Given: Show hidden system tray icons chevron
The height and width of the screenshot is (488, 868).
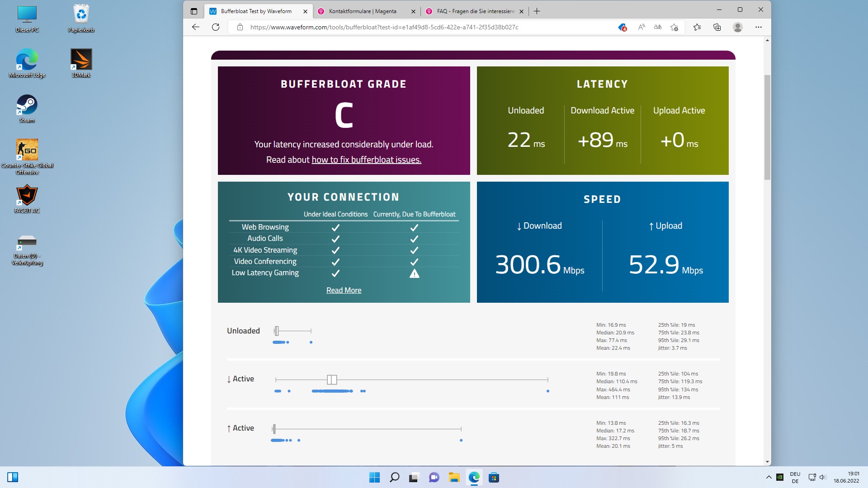Looking at the screenshot, I should click(769, 477).
